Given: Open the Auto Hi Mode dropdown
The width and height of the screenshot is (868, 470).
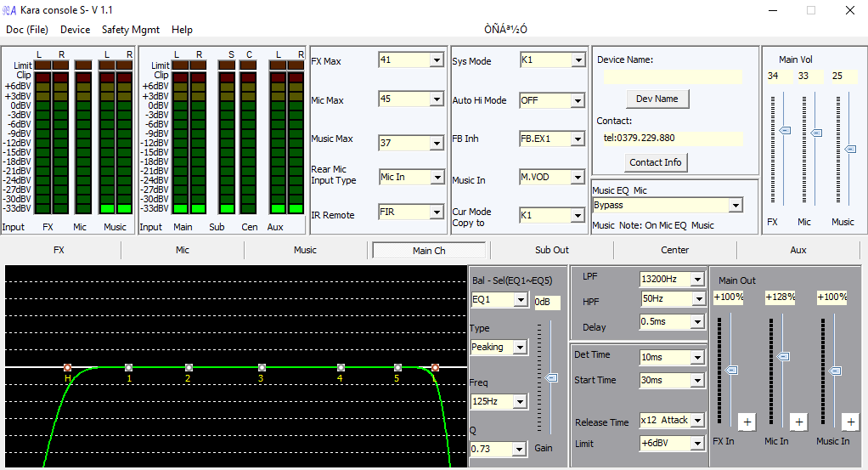Looking at the screenshot, I should click(x=578, y=101).
